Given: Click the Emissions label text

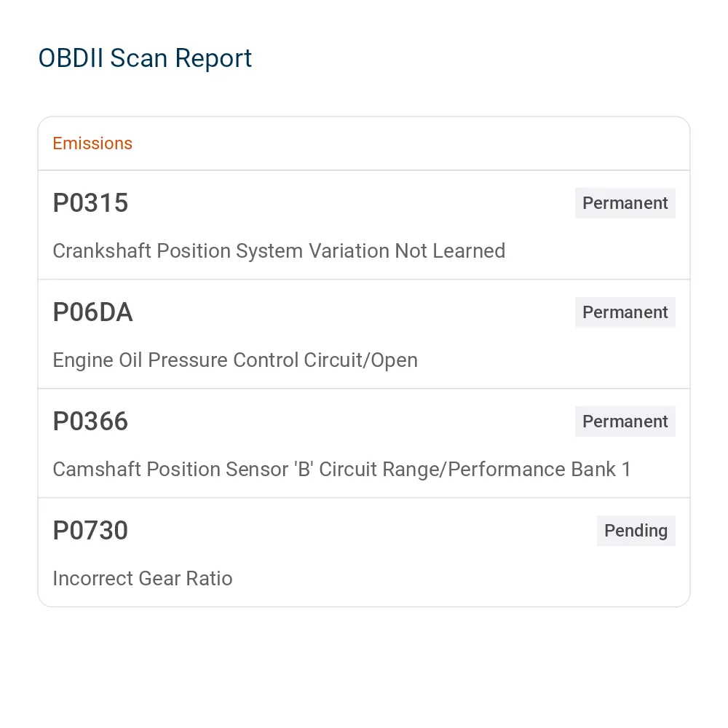Looking at the screenshot, I should click(92, 143).
